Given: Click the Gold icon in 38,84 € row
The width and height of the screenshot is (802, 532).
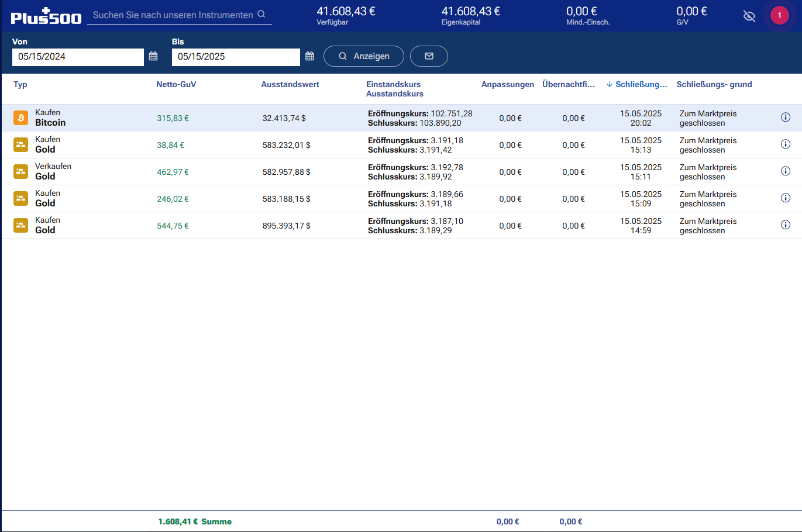Looking at the screenshot, I should pyautogui.click(x=21, y=145).
